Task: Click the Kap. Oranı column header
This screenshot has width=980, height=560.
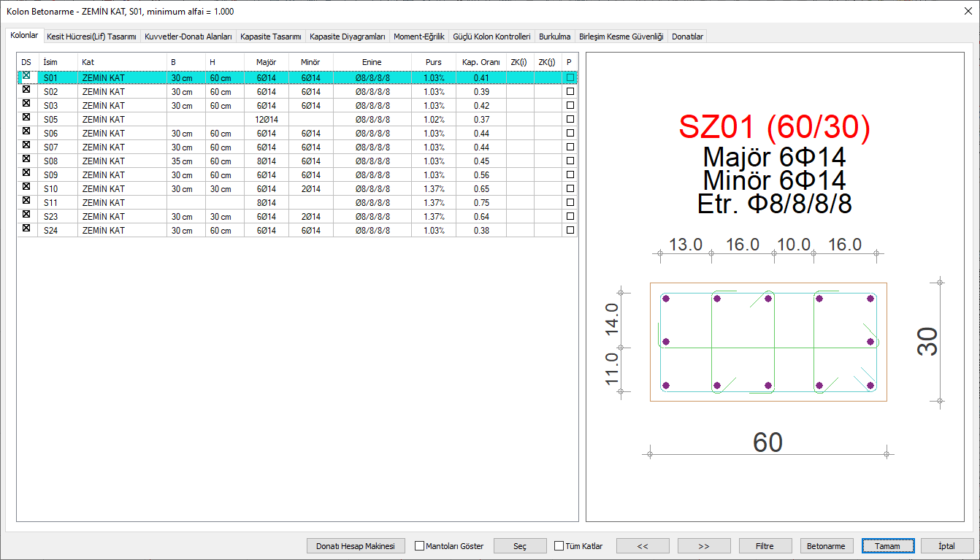Action: (x=481, y=62)
